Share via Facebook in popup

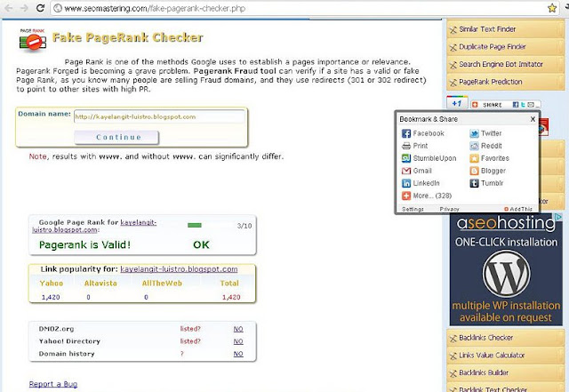click(x=423, y=133)
